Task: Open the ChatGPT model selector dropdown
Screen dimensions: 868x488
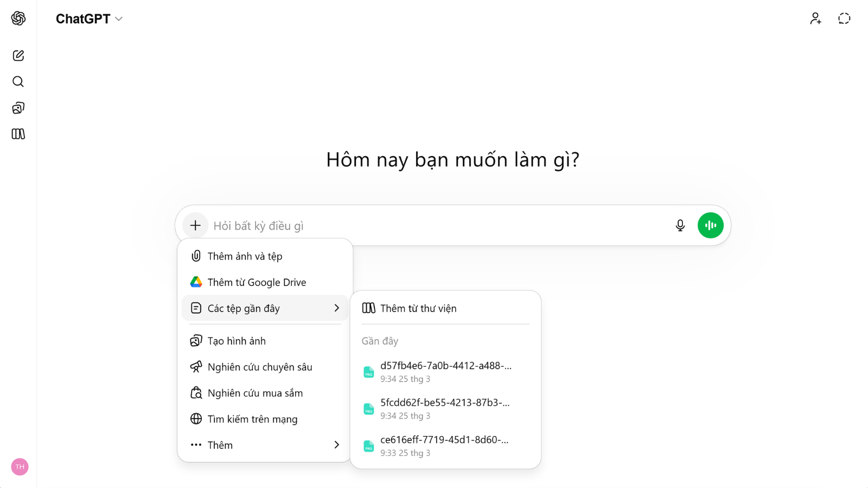Action: point(90,19)
